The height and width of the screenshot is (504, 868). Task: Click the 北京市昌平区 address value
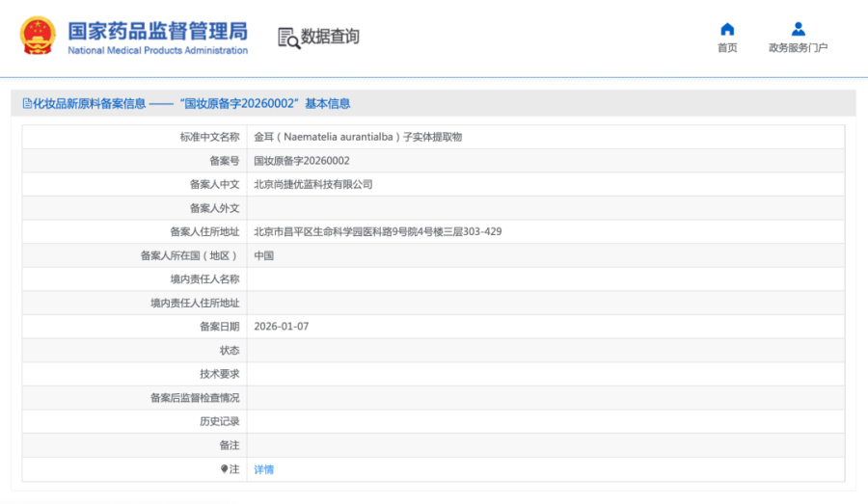377,231
